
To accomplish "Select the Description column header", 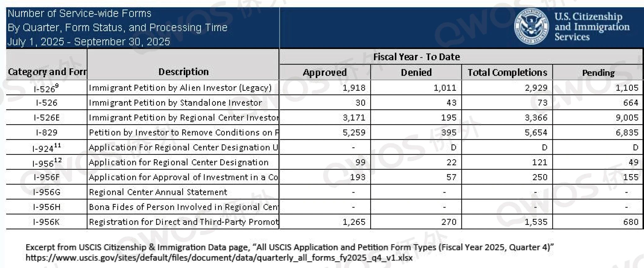I will [x=183, y=72].
